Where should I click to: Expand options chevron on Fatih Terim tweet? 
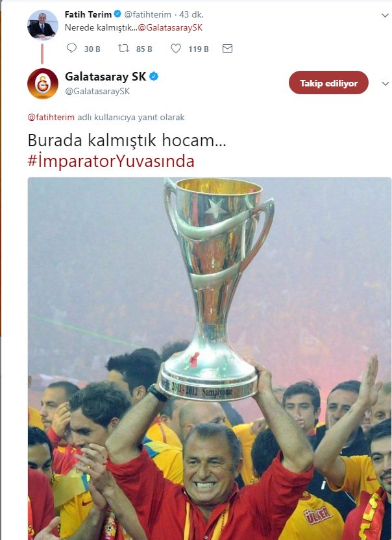pos(385,16)
